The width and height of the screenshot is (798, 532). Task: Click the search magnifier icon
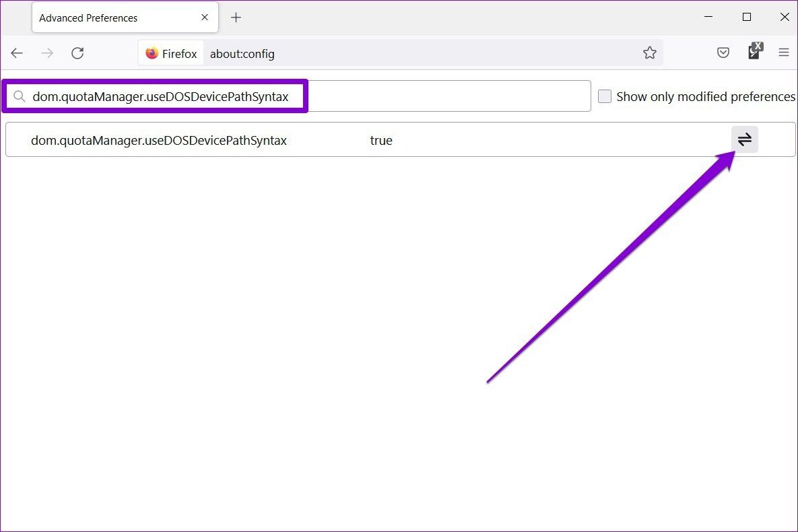[x=20, y=96]
